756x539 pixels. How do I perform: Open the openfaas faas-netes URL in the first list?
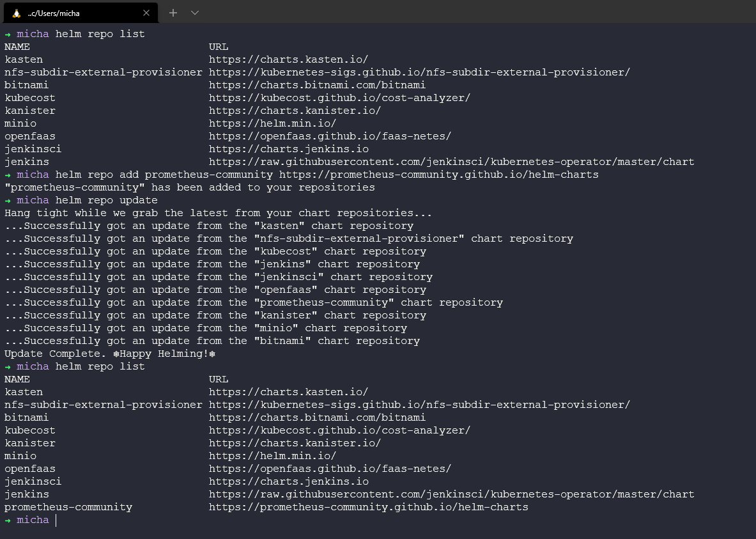click(x=330, y=136)
